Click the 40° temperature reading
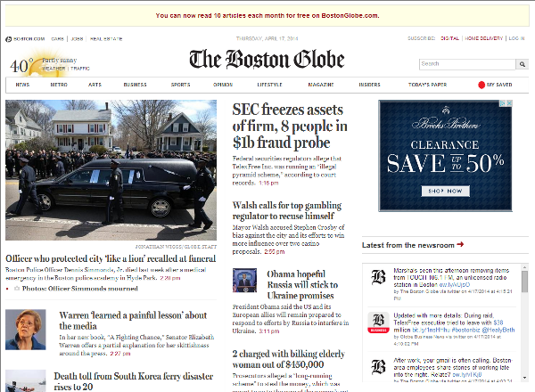 pyautogui.click(x=21, y=65)
